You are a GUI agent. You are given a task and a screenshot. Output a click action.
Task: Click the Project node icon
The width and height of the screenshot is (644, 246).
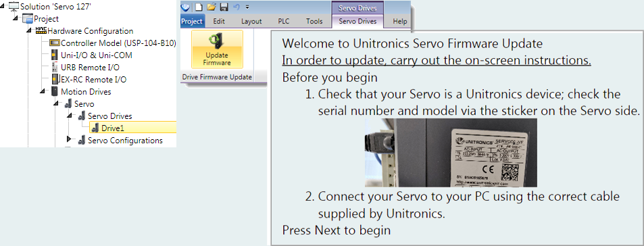(28, 18)
